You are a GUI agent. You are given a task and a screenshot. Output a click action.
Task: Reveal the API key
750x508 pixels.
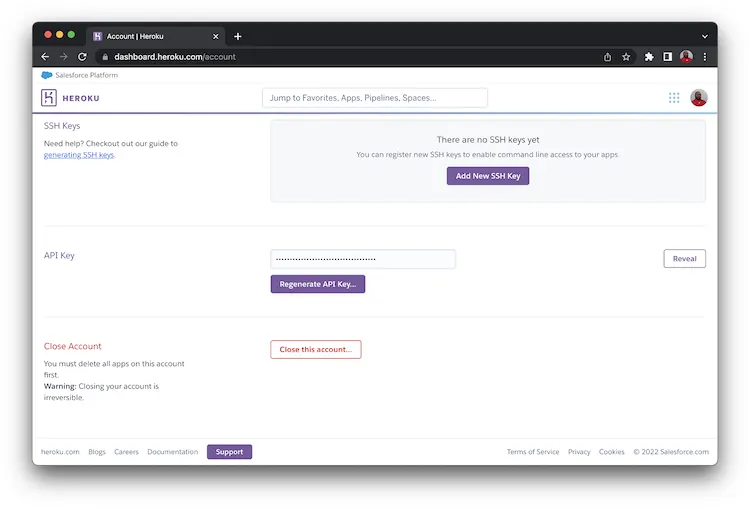[684, 258]
